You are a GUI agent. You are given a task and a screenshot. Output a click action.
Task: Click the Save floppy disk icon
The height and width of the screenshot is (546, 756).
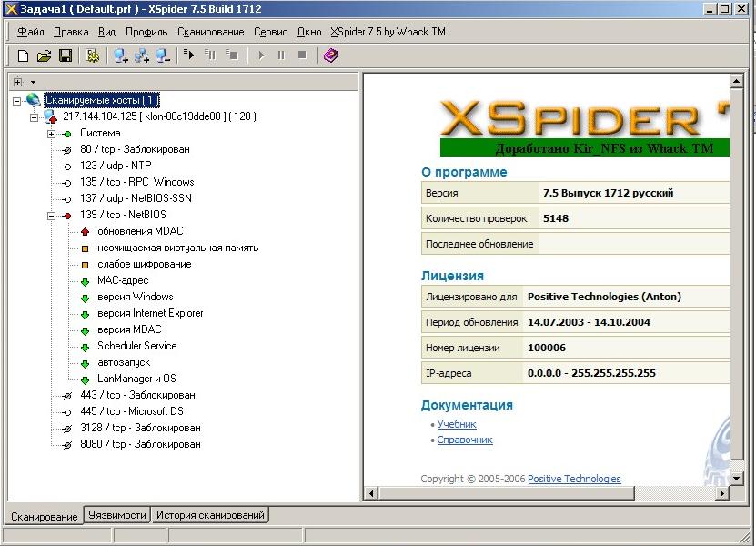click(x=66, y=56)
